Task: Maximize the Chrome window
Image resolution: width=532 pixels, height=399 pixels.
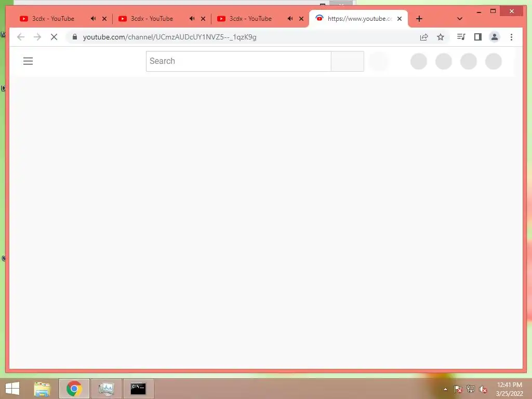Action: (x=493, y=11)
